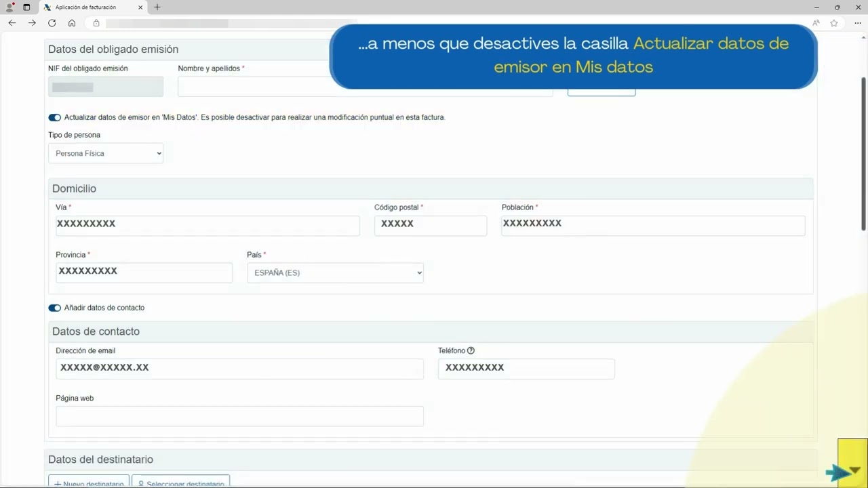Image resolution: width=868 pixels, height=488 pixels.
Task: Open a new browser tab
Action: (157, 7)
